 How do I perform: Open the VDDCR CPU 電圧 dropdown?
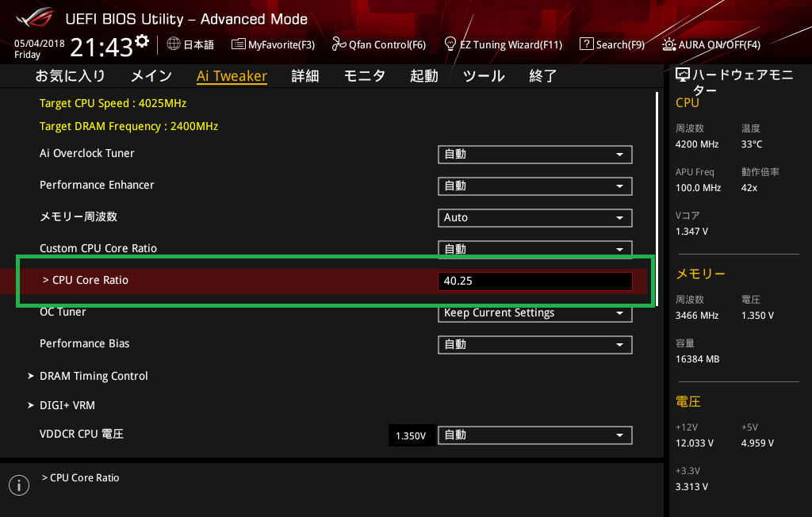pos(535,435)
